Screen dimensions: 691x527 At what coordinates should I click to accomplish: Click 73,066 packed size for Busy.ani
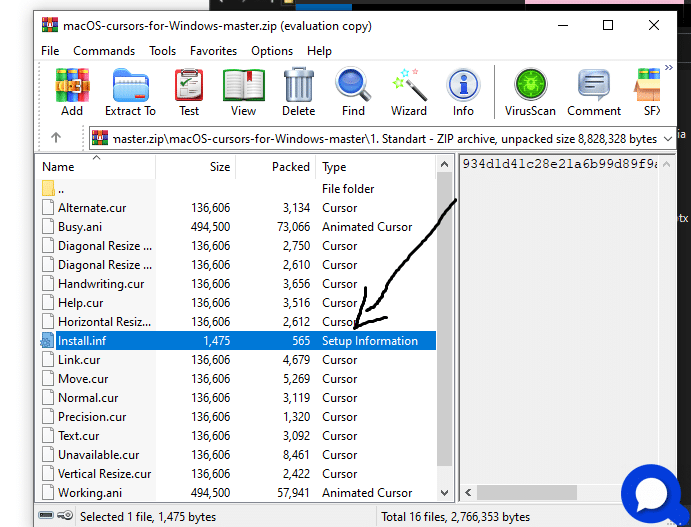tap(293, 226)
